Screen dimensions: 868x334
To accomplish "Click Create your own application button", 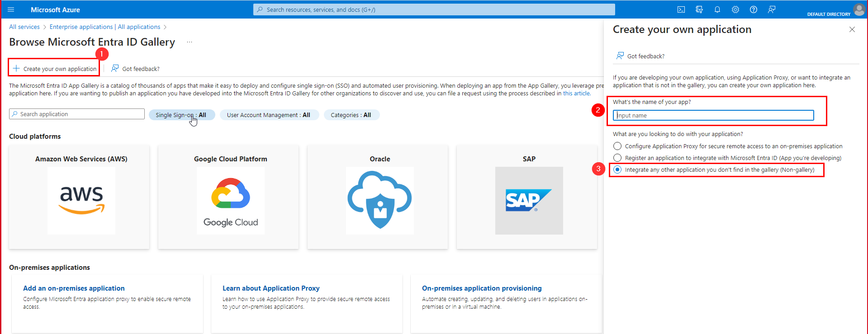I will point(55,69).
